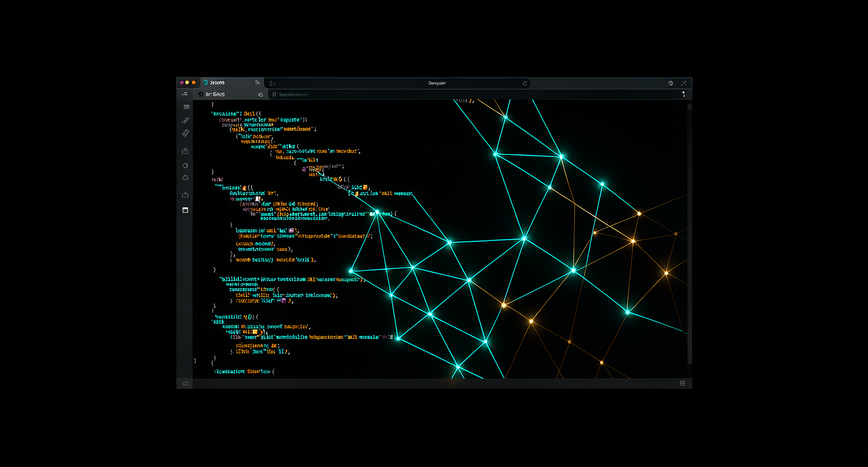Viewport: 868px width, 467px height.
Task: Click the search field in the second row
Action: coord(365,94)
